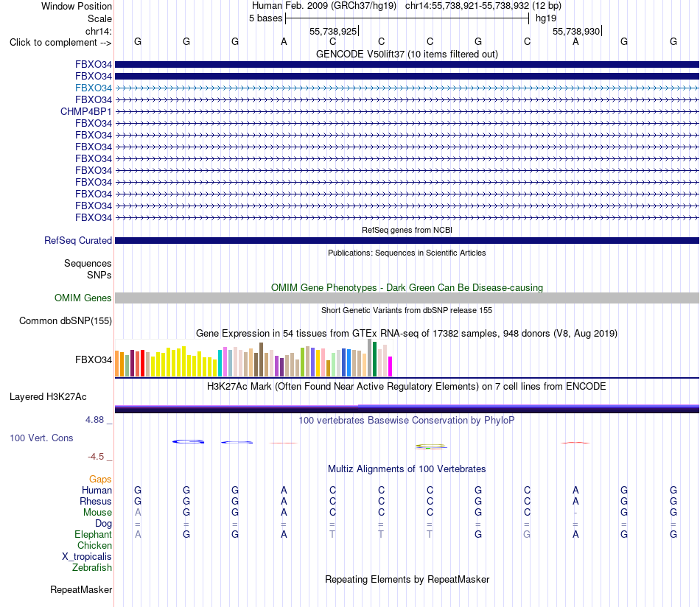
Task: Click the CHMP4BP1 intron arrow line
Action: (x=407, y=111)
